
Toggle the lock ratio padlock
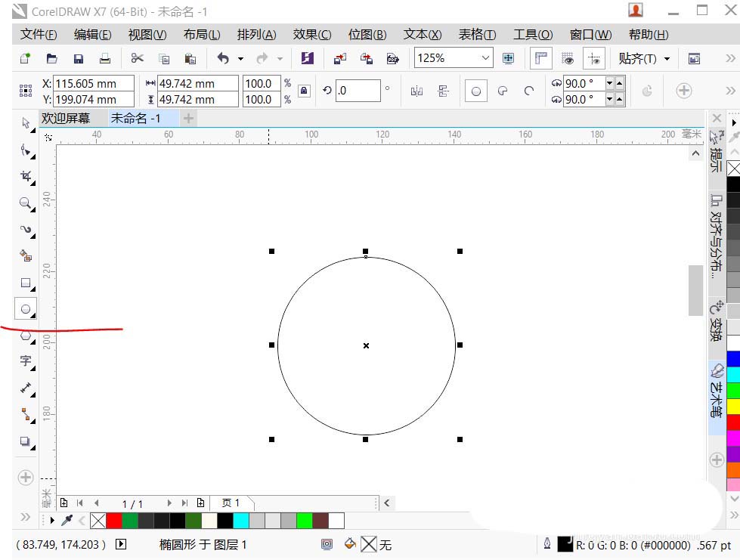[x=304, y=91]
